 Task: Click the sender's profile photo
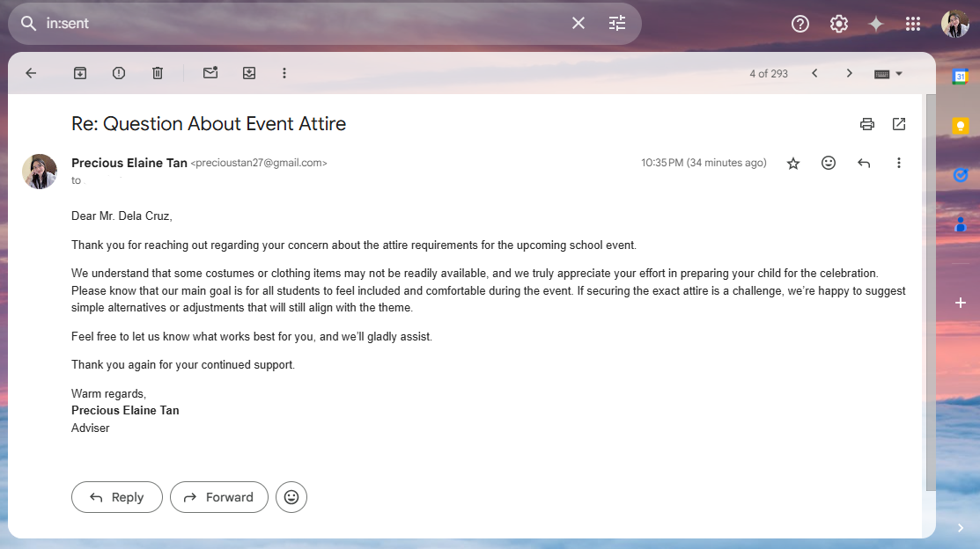40,172
